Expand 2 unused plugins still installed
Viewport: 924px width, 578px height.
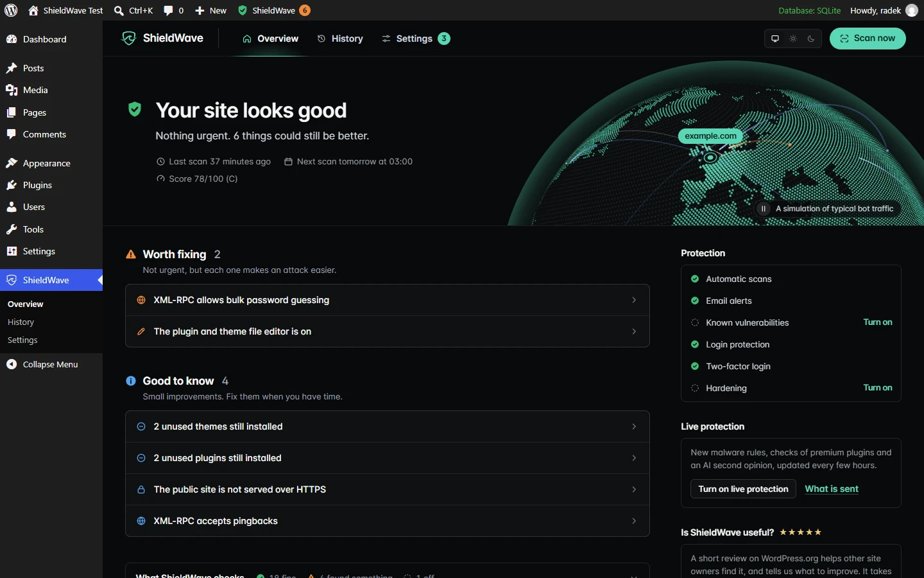point(388,458)
